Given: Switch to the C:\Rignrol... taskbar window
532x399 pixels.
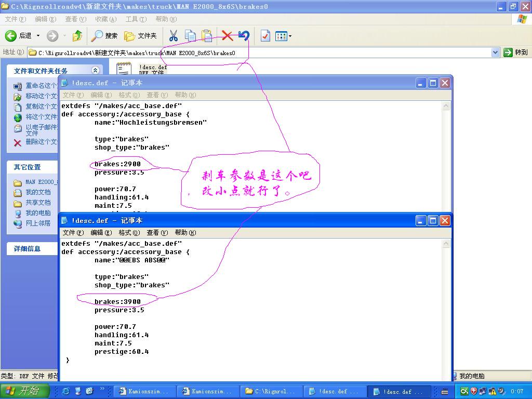Looking at the screenshot, I should click(270, 391).
